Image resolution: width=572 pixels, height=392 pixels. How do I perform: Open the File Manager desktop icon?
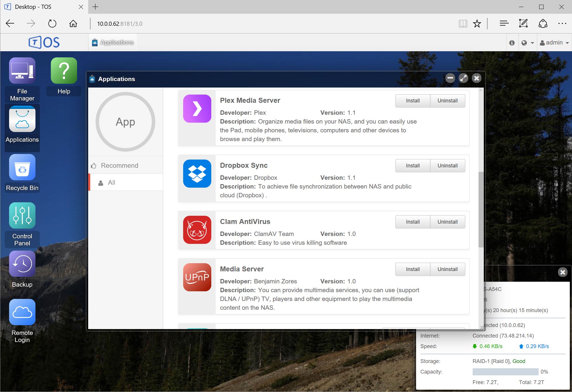pyautogui.click(x=22, y=71)
